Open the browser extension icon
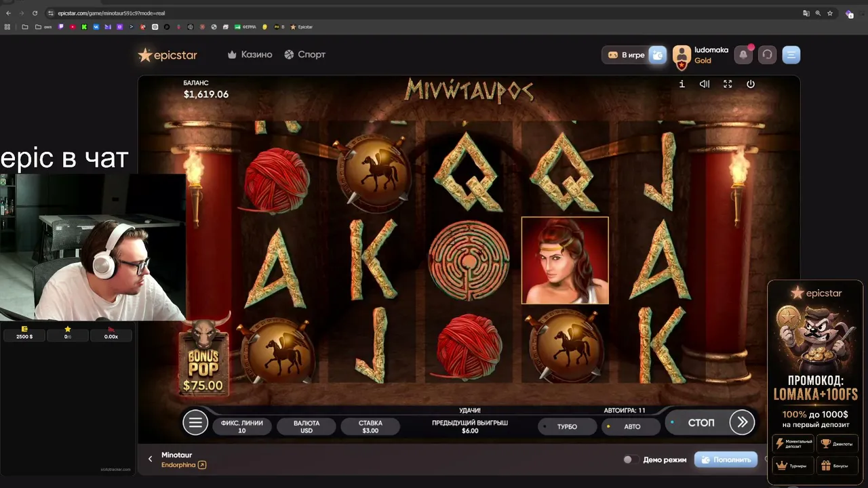Image resolution: width=868 pixels, height=488 pixels. click(850, 14)
